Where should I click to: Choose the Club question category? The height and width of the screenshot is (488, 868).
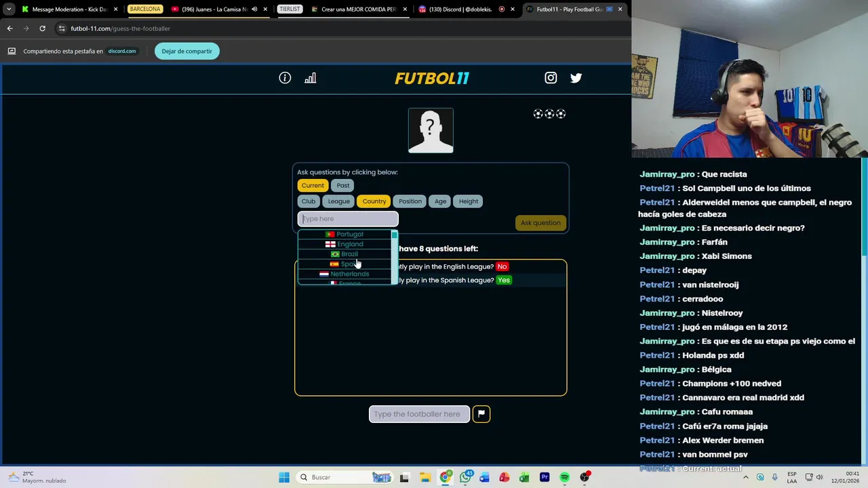(309, 201)
